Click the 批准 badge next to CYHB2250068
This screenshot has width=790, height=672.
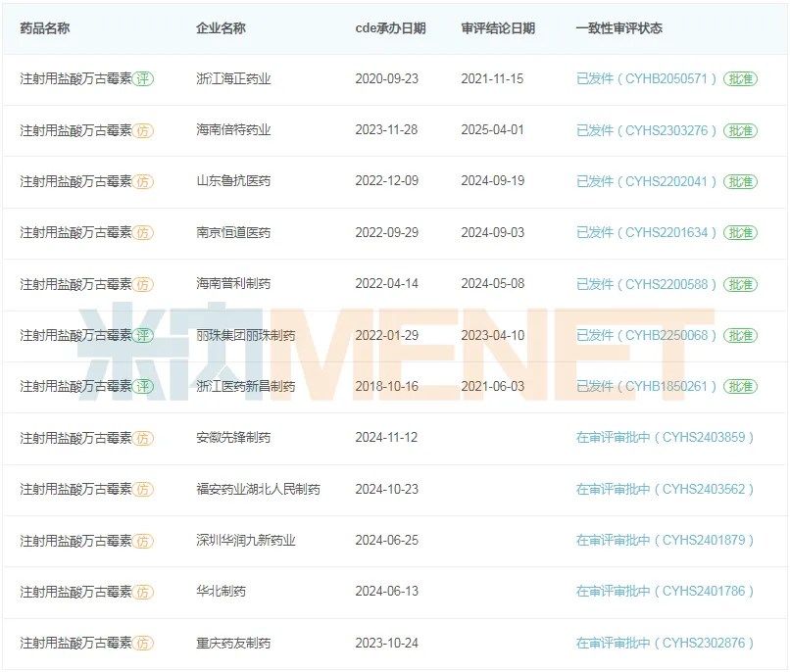click(x=741, y=336)
